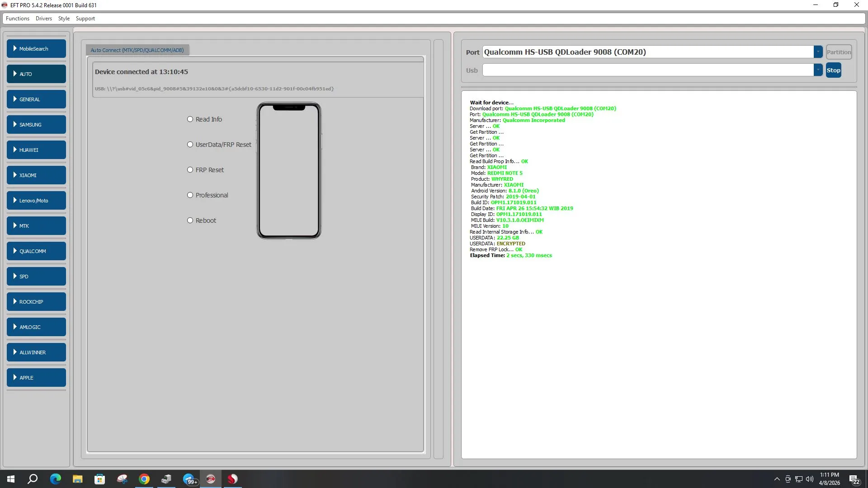Expand the Port dropdown arrow

[818, 52]
